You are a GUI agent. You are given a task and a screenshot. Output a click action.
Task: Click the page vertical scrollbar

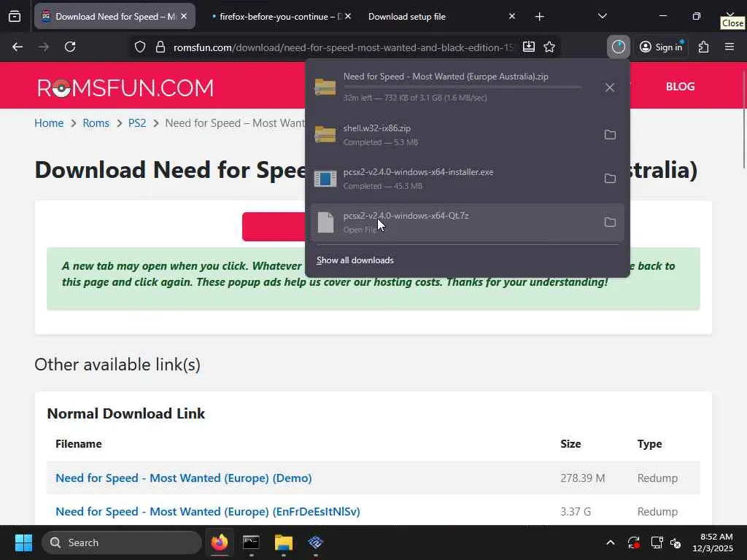743,119
